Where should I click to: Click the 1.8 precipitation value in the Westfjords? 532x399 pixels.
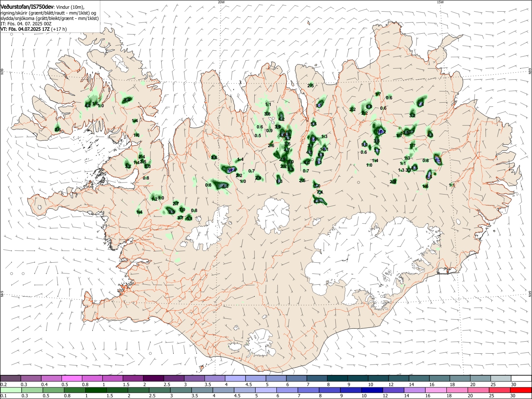(x=136, y=135)
